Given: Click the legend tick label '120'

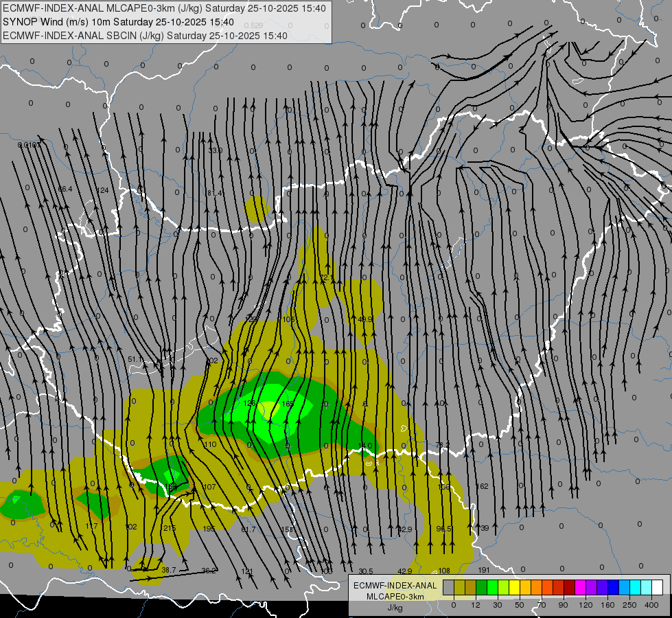Looking at the screenshot, I should [586, 605].
